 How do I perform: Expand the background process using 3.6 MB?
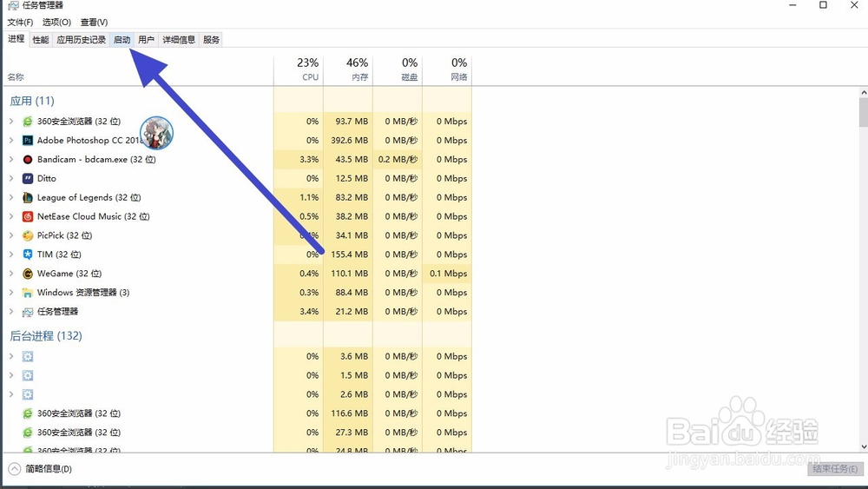11,356
